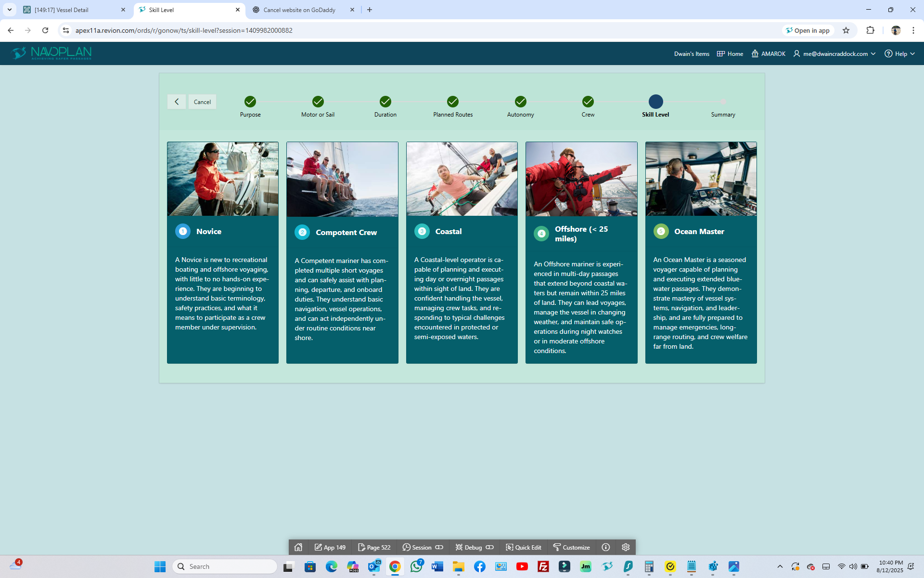The height and width of the screenshot is (578, 924).
Task: Open APEX developer toolbar home icon
Action: (x=298, y=547)
